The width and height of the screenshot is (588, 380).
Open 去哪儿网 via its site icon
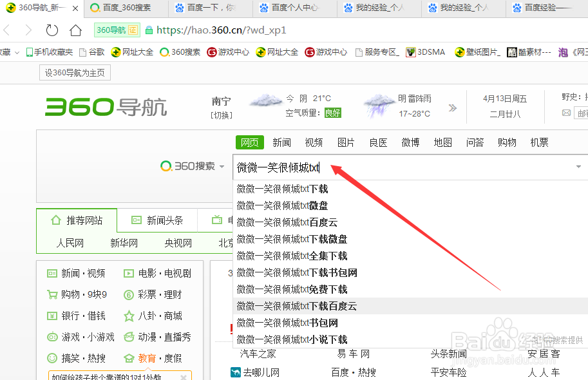tap(236, 372)
